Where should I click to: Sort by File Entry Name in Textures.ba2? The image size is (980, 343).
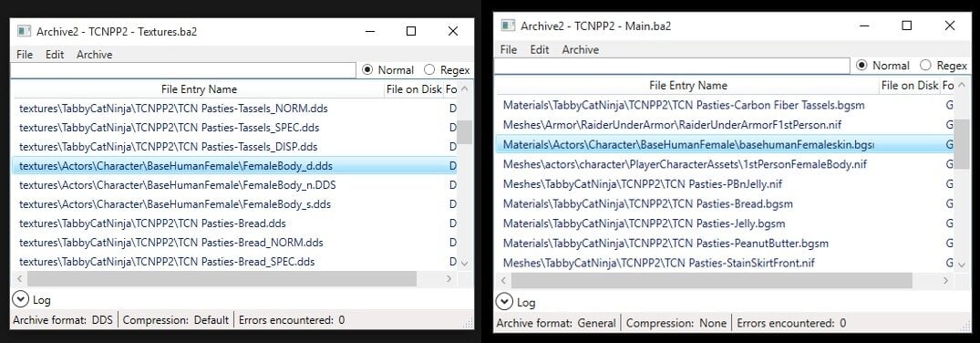pos(199,89)
